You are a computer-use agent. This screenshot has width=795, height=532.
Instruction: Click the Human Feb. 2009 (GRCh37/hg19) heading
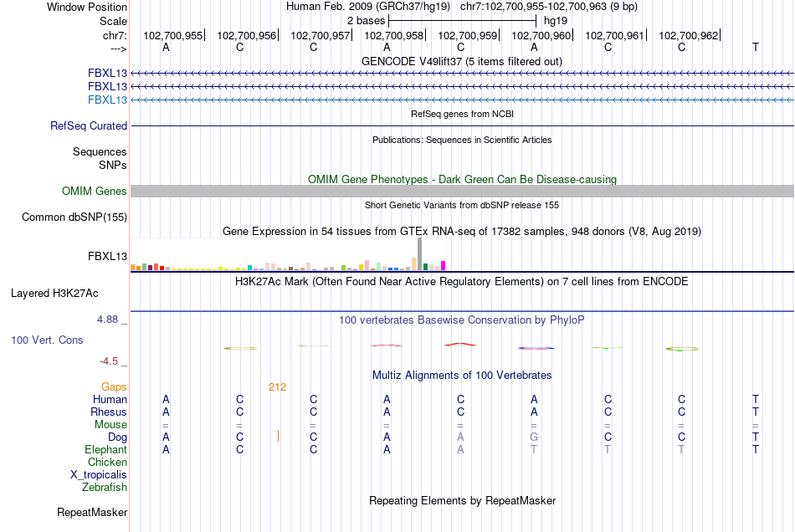[x=368, y=7]
